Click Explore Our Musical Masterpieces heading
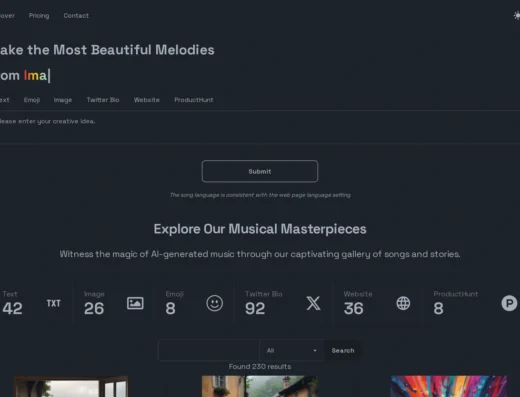 tap(260, 229)
